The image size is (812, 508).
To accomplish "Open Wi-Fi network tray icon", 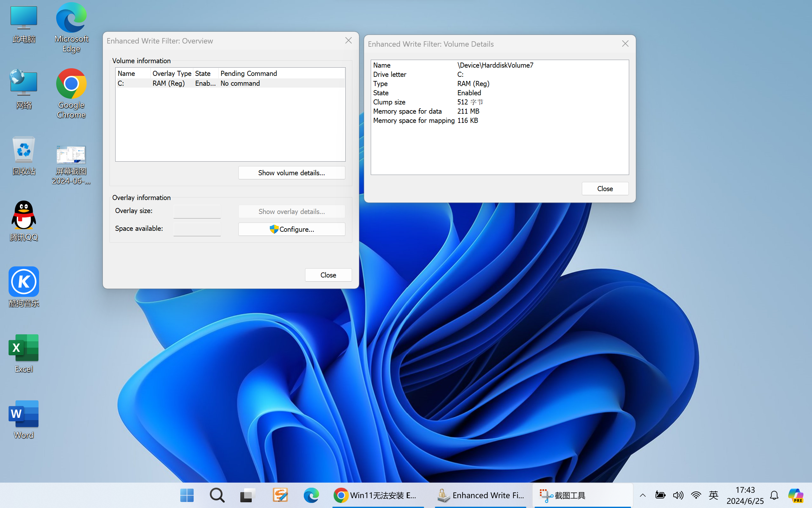I will [696, 495].
